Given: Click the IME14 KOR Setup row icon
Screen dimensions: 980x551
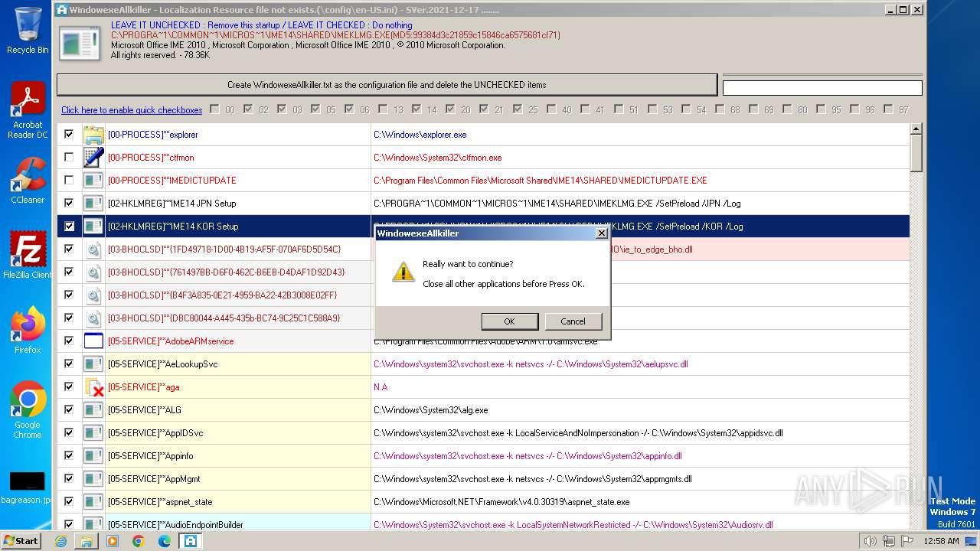Looking at the screenshot, I should pyautogui.click(x=93, y=227).
